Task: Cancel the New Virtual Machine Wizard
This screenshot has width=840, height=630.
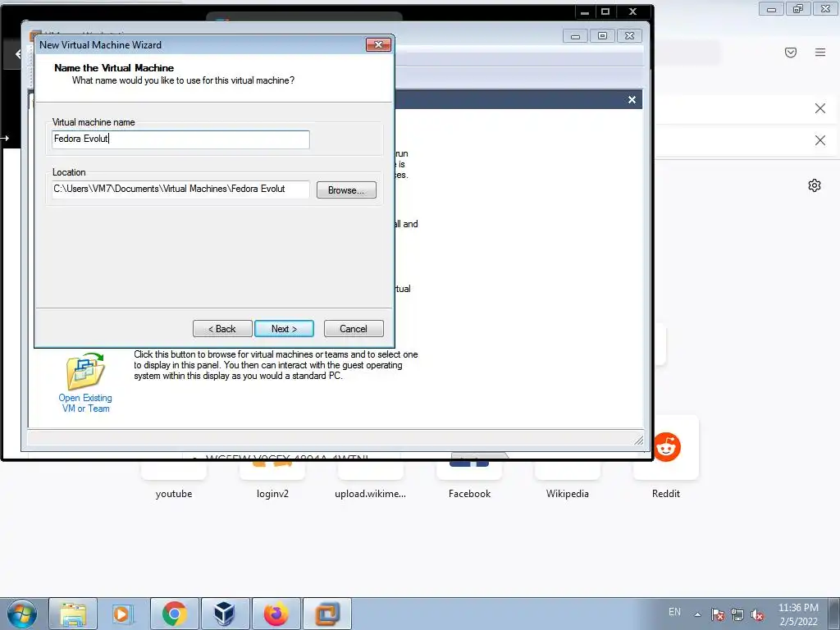Action: point(354,328)
